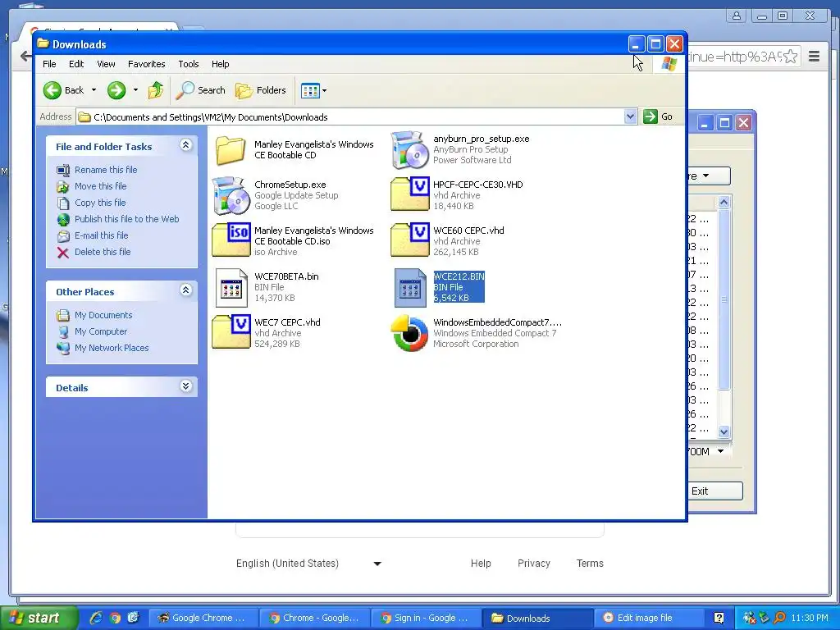Image resolution: width=840 pixels, height=630 pixels.
Task: Open My Documents from Other Places
Action: [x=103, y=315]
